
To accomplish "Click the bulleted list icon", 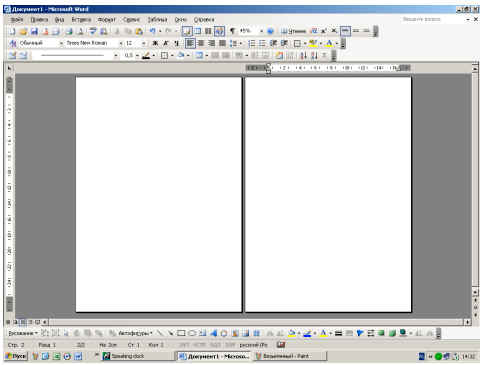I will pyautogui.click(x=262, y=43).
